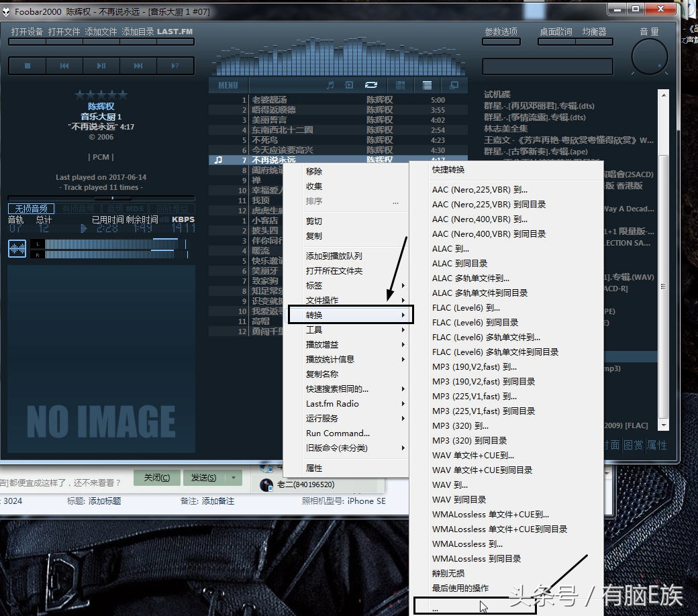Open the playlist MENU button
Viewport: 698px width, 616px height.
tap(228, 85)
